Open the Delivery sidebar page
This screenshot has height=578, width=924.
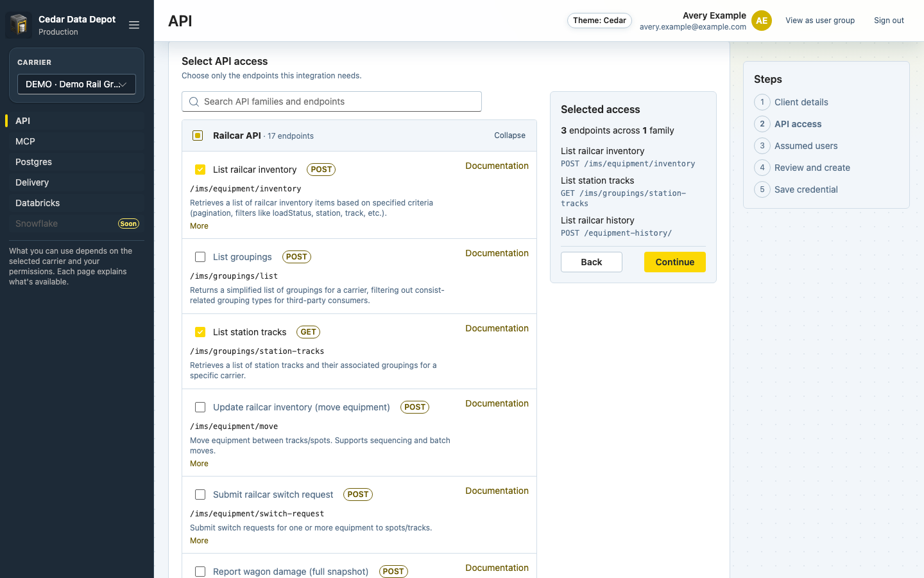click(x=77, y=182)
